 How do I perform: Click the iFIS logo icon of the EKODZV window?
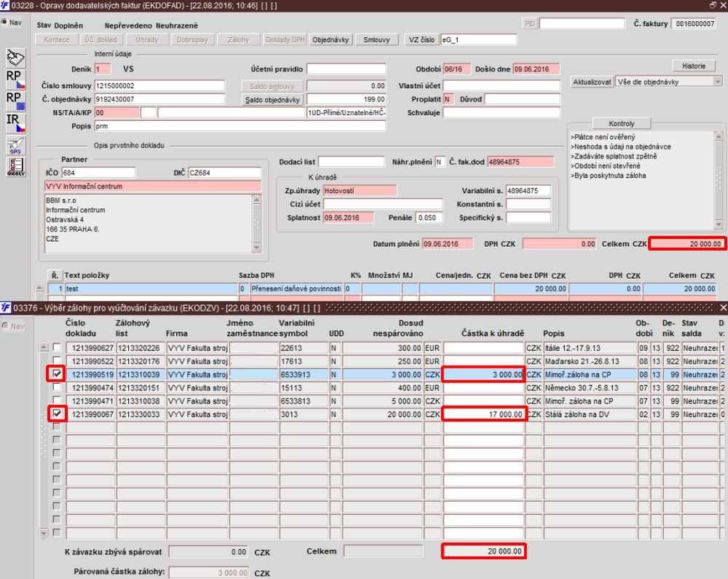click(x=6, y=308)
